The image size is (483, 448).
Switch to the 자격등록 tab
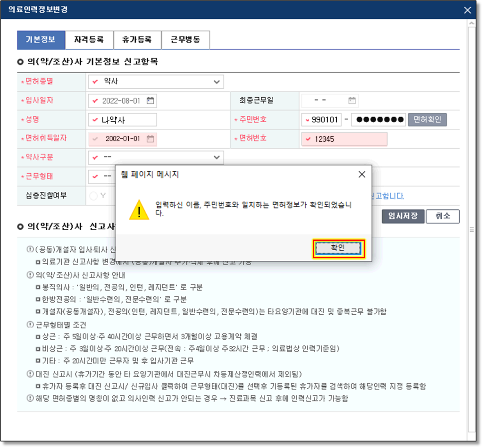[89, 40]
